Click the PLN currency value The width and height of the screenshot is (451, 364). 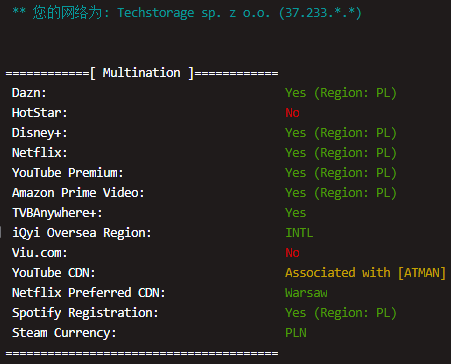tap(296, 333)
